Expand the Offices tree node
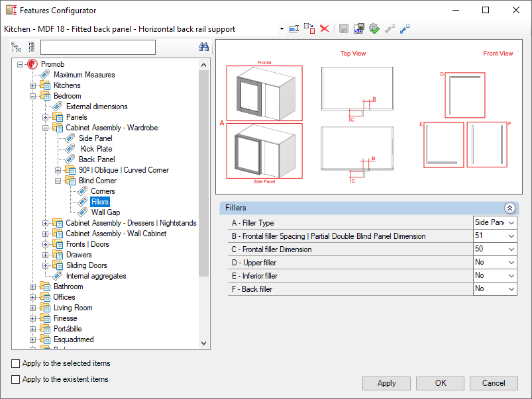The height and width of the screenshot is (399, 532). (x=33, y=297)
